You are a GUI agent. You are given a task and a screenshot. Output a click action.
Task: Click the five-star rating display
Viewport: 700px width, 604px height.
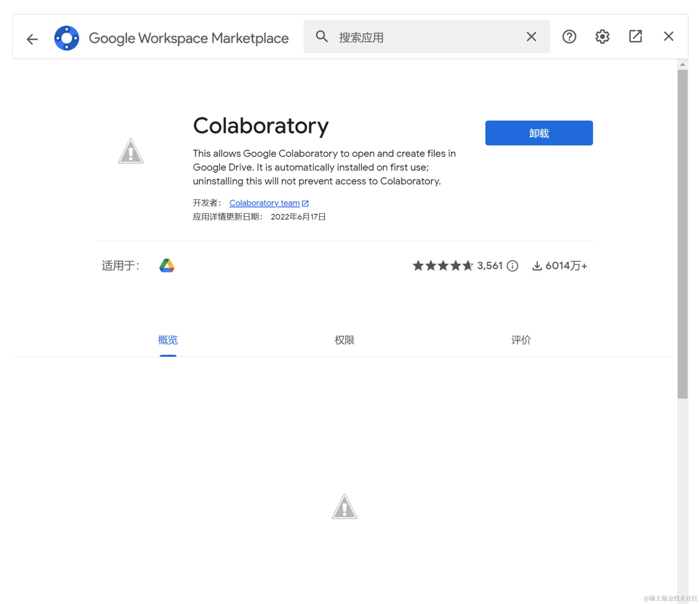[443, 265]
